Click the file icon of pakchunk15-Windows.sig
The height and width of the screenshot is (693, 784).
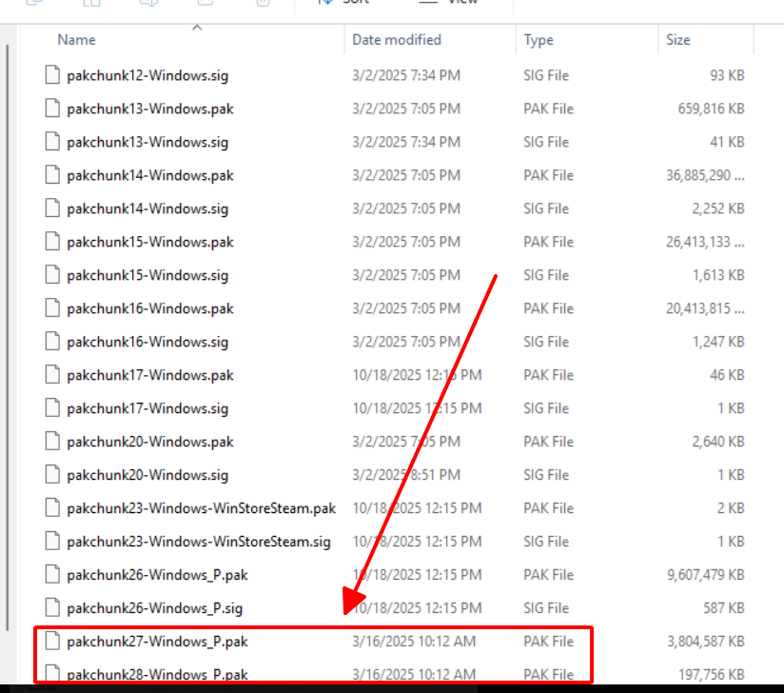click(x=52, y=275)
